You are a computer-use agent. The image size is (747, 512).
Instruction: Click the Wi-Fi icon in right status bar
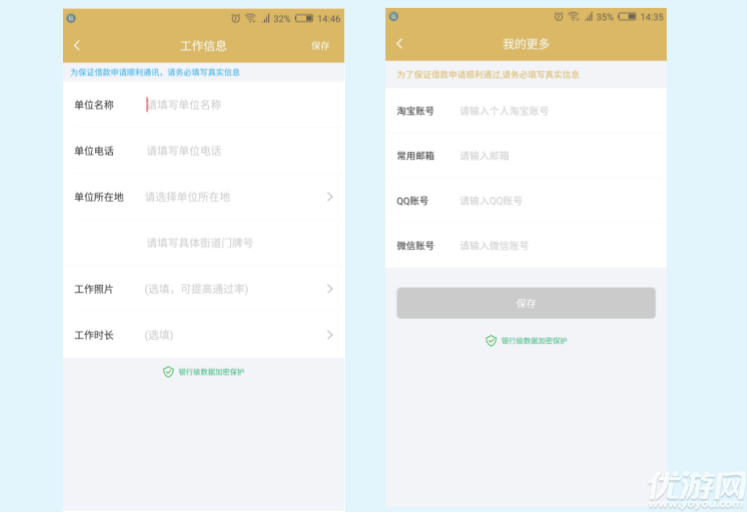(x=573, y=17)
